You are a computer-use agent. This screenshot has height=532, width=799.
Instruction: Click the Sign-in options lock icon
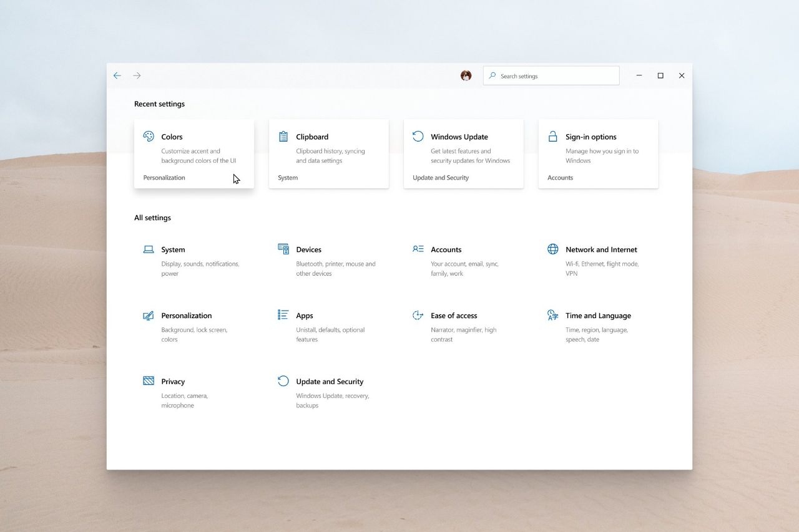(553, 136)
